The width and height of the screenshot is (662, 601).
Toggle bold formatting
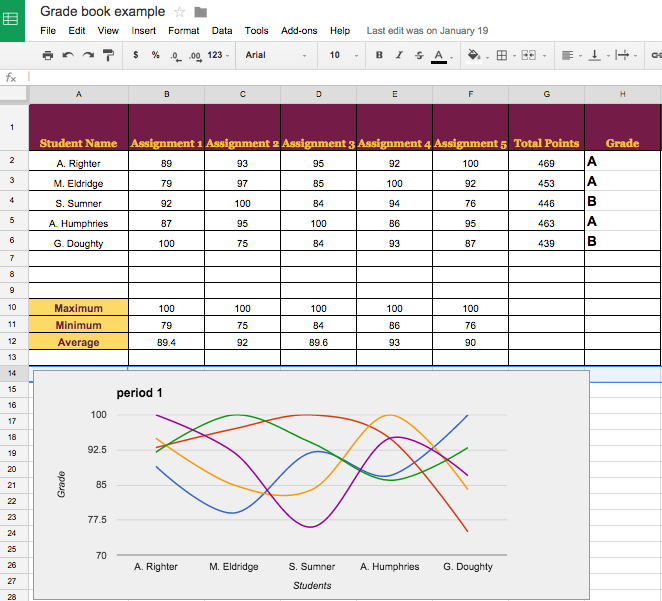(379, 55)
